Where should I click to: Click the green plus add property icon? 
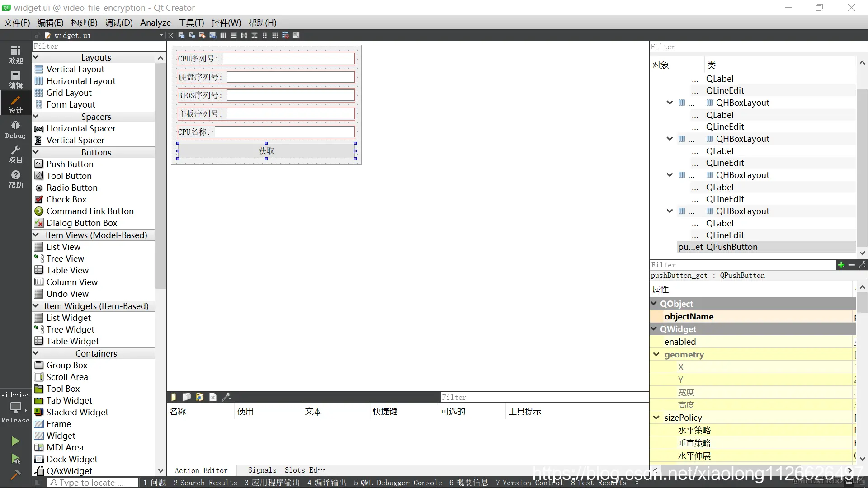click(x=841, y=265)
